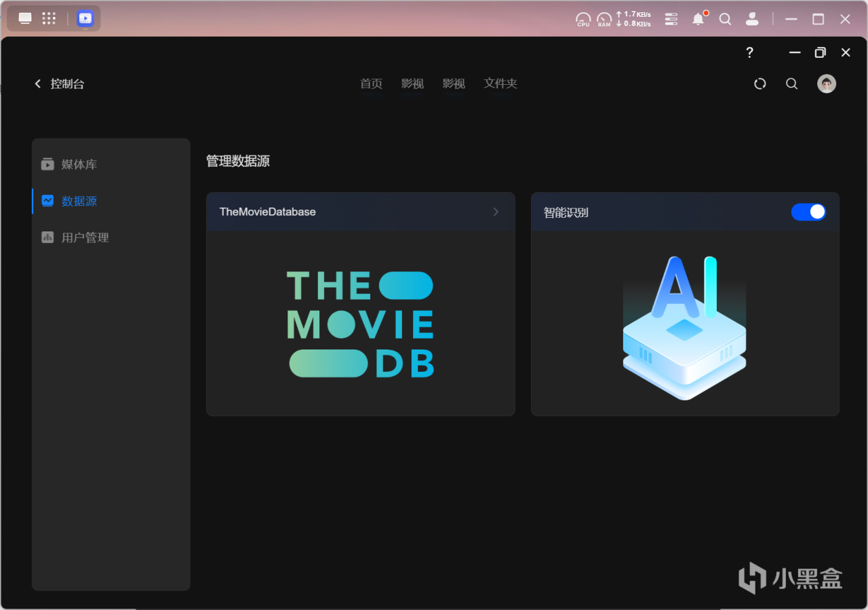Click the TheMovieDB logo image
This screenshot has width=868, height=610.
pyautogui.click(x=361, y=324)
